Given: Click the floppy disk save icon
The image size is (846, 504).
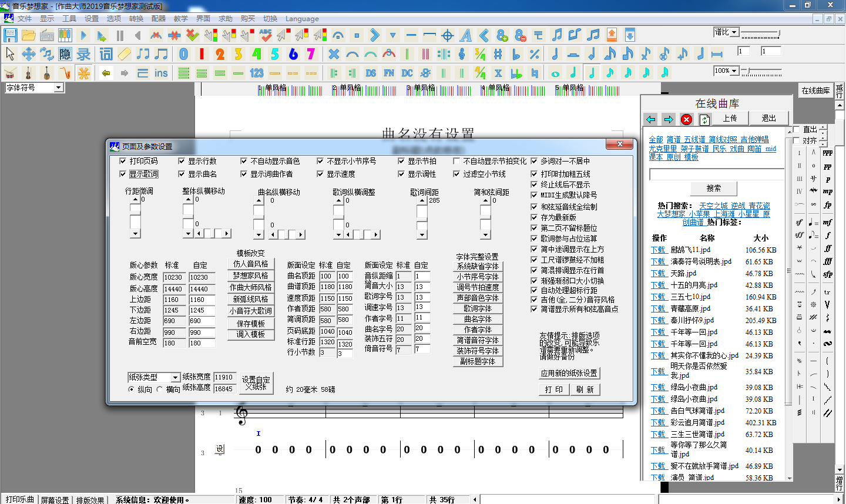Looking at the screenshot, I should click(10, 35).
